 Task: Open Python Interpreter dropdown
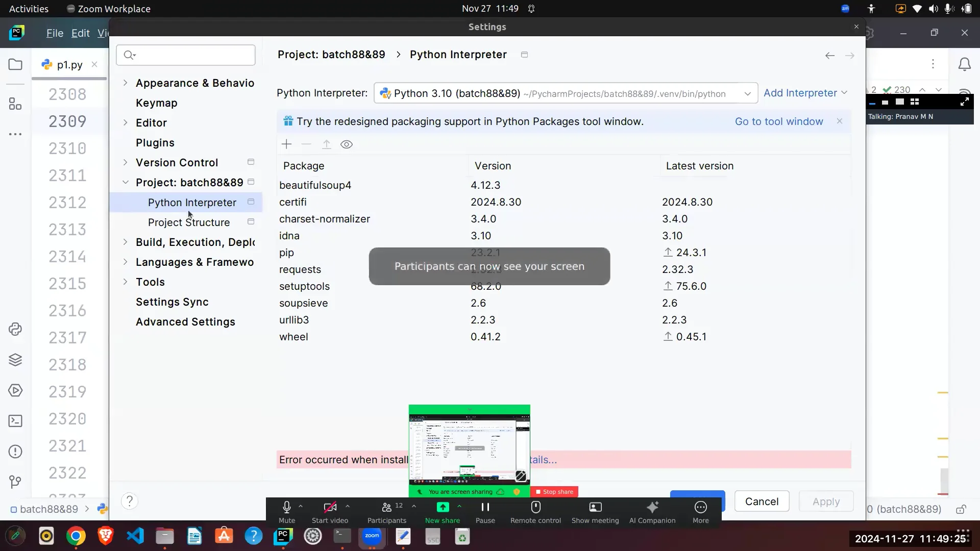(x=566, y=93)
